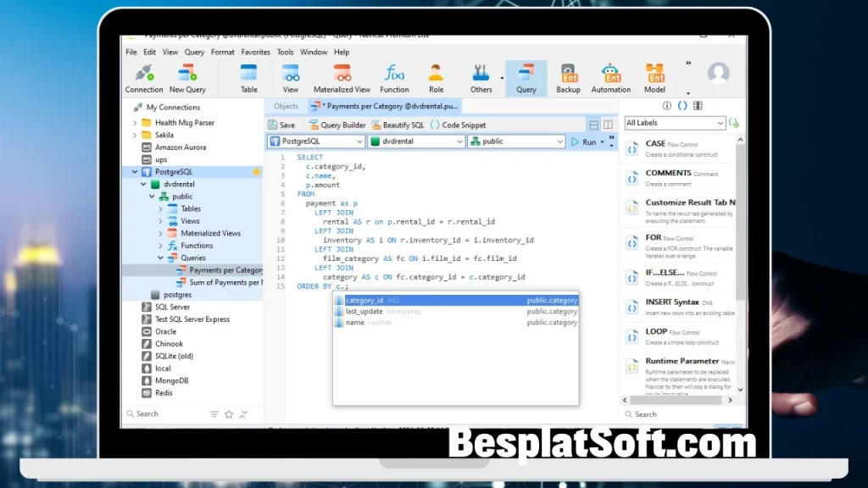Switch to the Objects tab

tap(287, 106)
